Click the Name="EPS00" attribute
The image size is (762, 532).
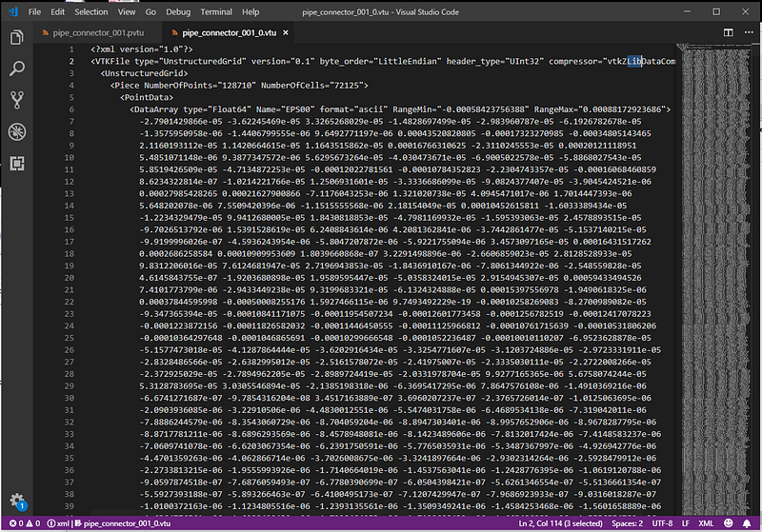pyautogui.click(x=285, y=109)
